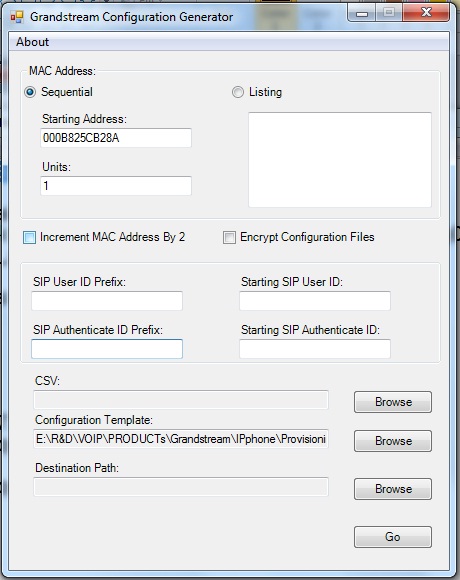Click the SIP User ID Prefix field
This screenshot has width=460, height=580.
[x=107, y=301]
